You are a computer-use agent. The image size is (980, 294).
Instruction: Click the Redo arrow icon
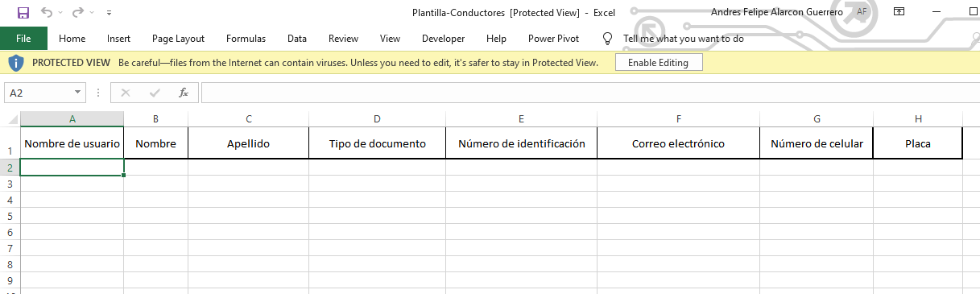(x=78, y=12)
